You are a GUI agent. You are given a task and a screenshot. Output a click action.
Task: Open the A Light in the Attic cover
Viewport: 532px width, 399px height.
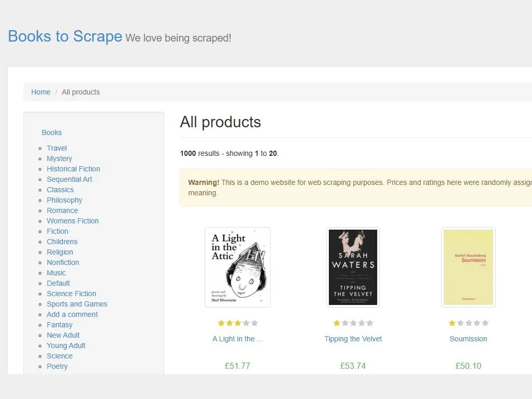coord(237,268)
